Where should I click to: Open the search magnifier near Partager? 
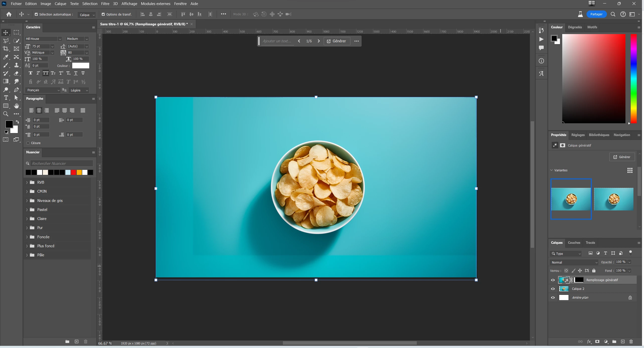(613, 14)
